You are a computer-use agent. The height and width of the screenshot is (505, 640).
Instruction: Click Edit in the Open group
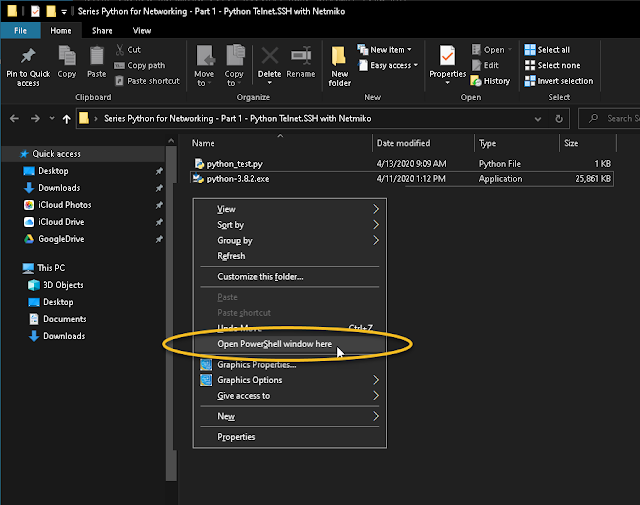[485, 65]
